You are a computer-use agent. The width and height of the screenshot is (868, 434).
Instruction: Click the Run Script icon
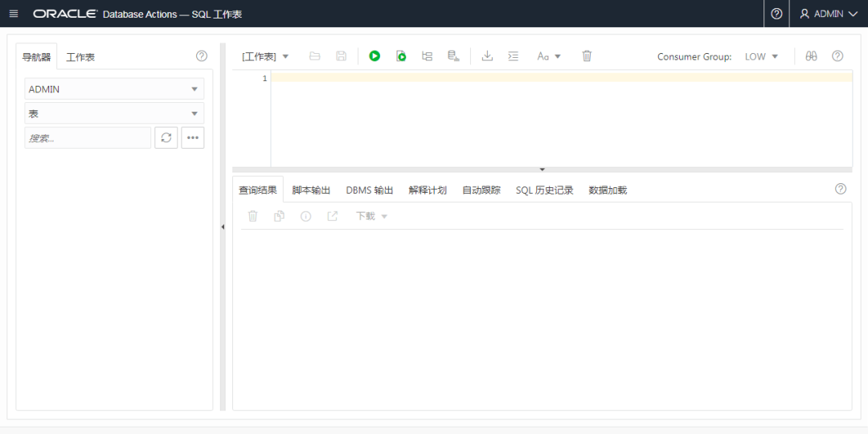[x=401, y=56]
